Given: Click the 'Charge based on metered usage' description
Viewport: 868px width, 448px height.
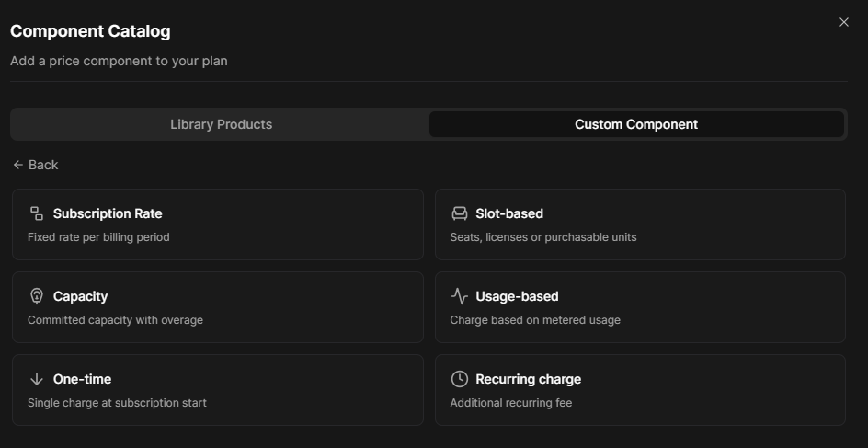Looking at the screenshot, I should coord(535,320).
